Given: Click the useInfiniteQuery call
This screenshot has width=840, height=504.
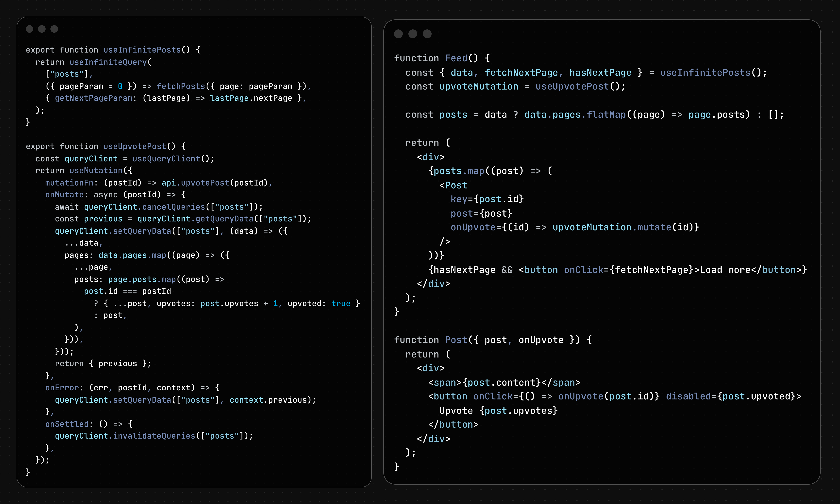Looking at the screenshot, I should [x=108, y=62].
